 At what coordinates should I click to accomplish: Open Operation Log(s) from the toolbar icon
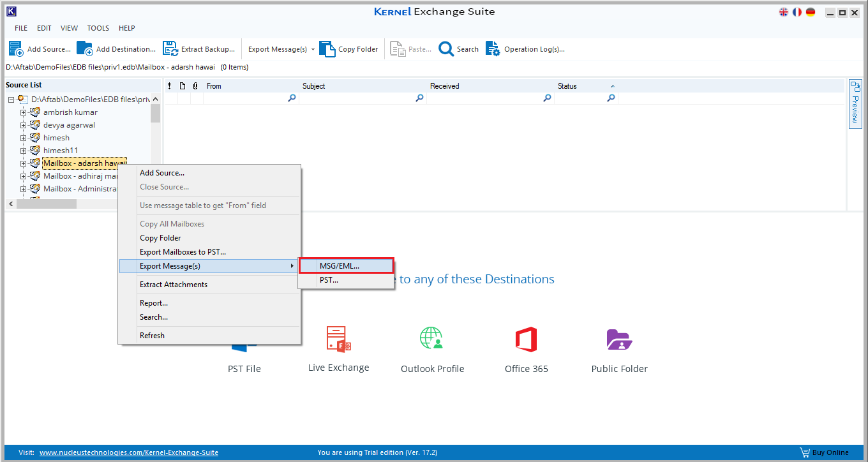493,48
